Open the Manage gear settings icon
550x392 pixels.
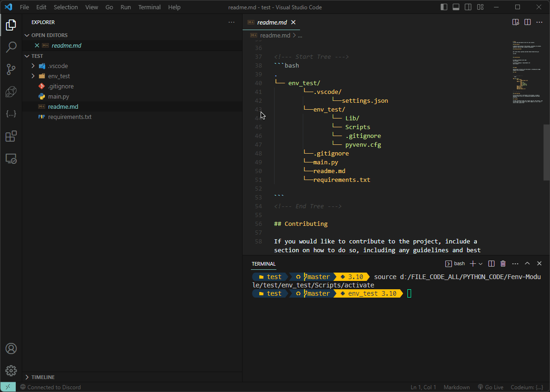pos(11,371)
